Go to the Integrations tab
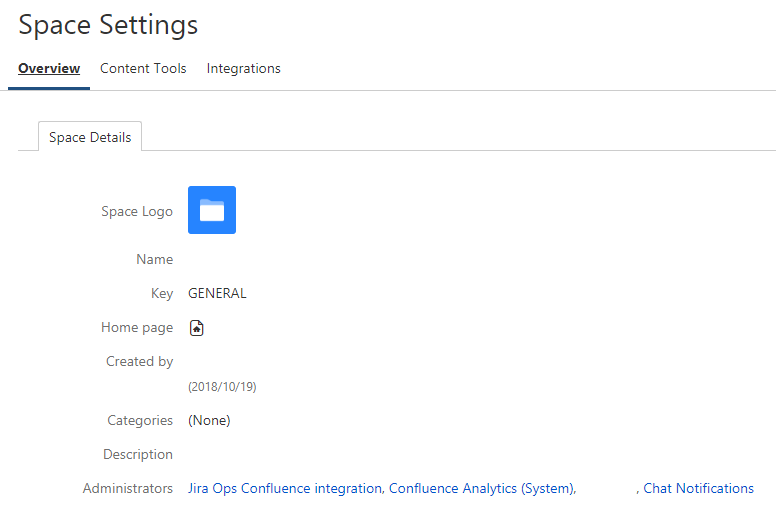 243,68
